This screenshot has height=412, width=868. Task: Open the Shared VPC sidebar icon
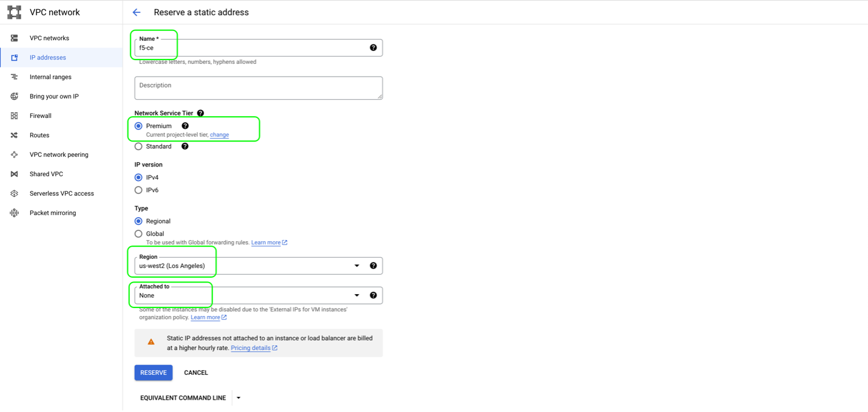click(x=13, y=174)
